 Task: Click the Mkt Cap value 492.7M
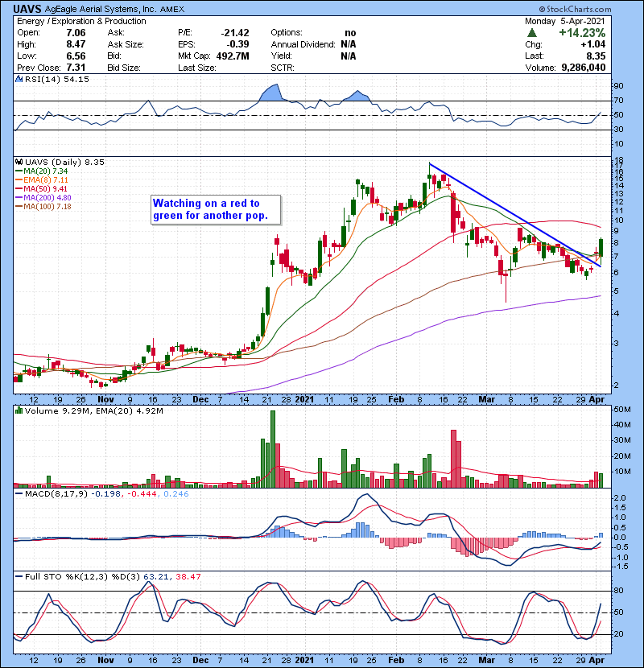click(x=233, y=56)
